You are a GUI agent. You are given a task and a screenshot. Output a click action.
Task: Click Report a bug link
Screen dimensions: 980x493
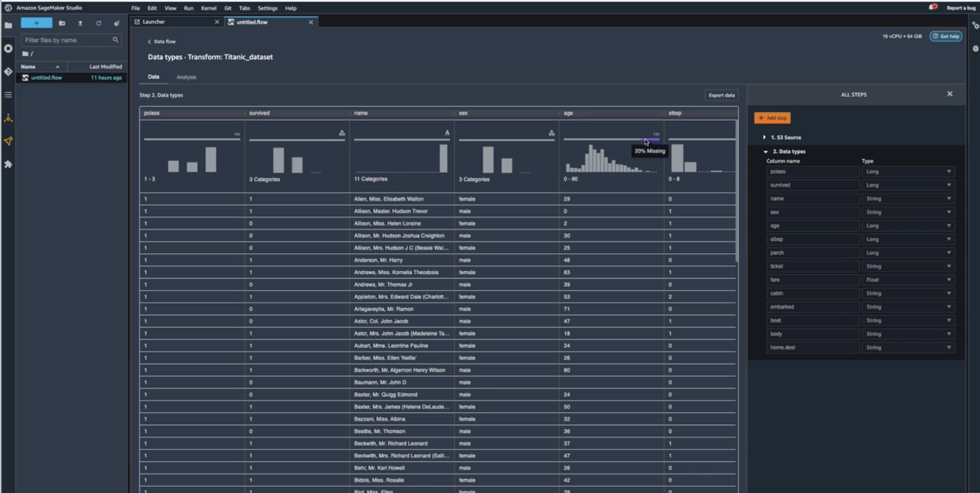(x=961, y=8)
